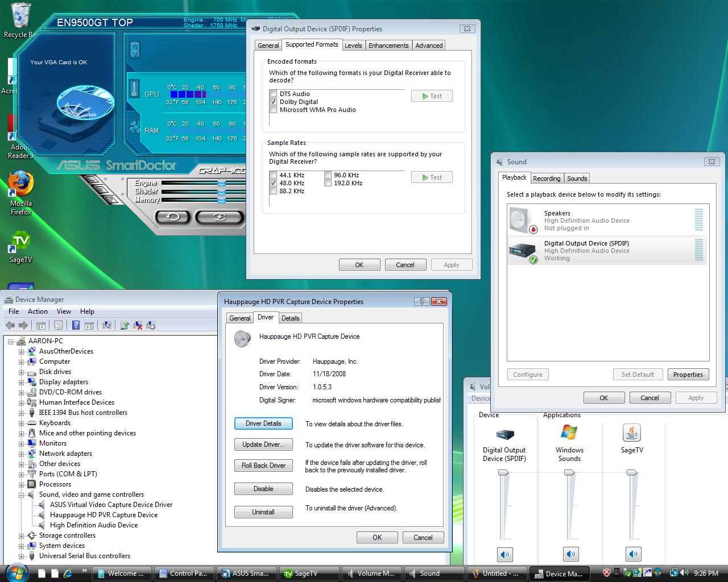Click the Help question-mark button on Hauppauge Properties
The height and width of the screenshot is (582, 728).
[x=421, y=301]
